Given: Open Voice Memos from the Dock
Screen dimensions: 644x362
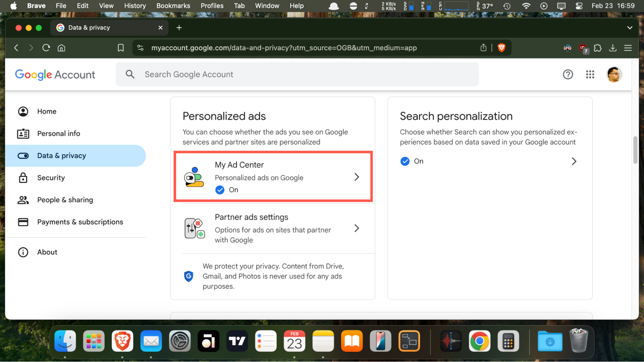Looking at the screenshot, I should [x=451, y=341].
